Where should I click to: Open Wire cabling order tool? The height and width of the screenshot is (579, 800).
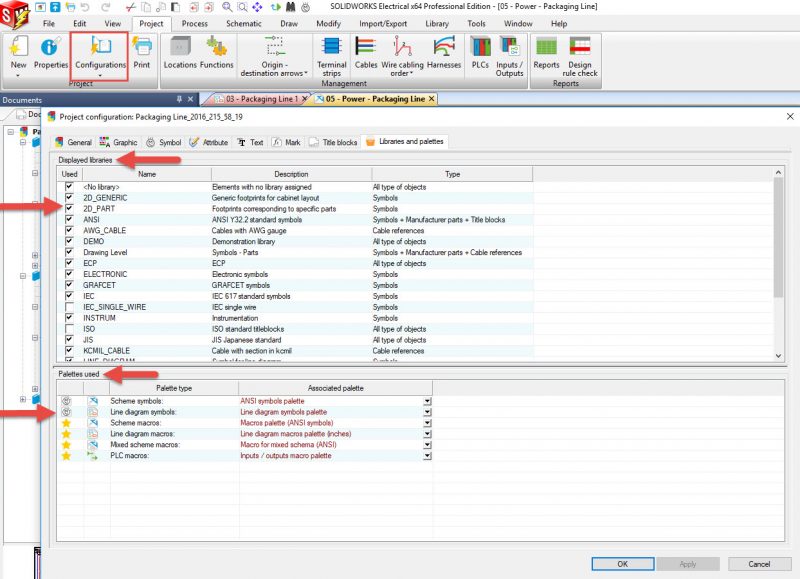pyautogui.click(x=402, y=56)
